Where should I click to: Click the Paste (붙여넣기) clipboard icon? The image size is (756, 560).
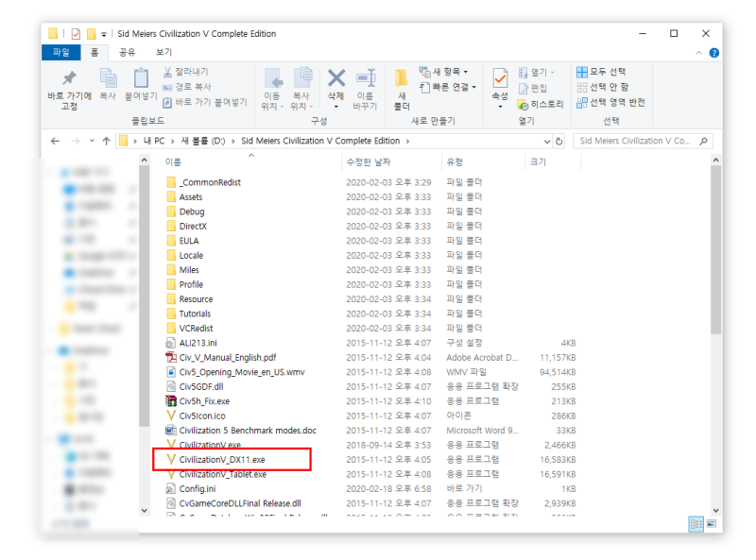141,77
